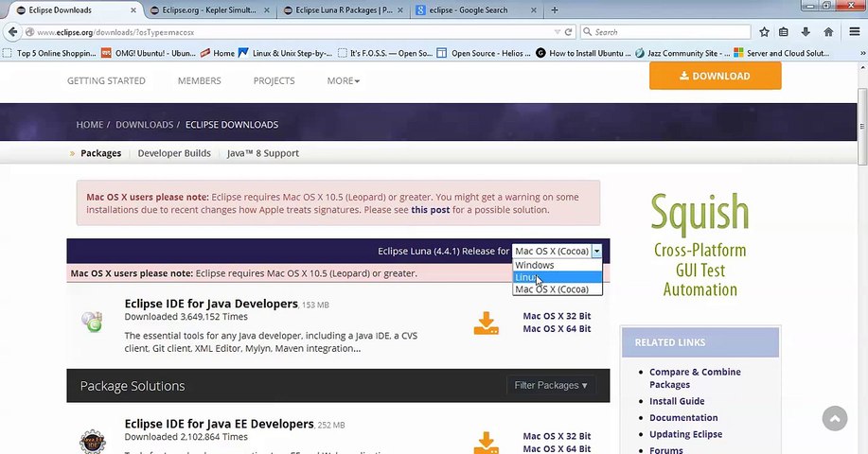Select Linux in the platform dropdown
The width and height of the screenshot is (868, 454).
(558, 277)
